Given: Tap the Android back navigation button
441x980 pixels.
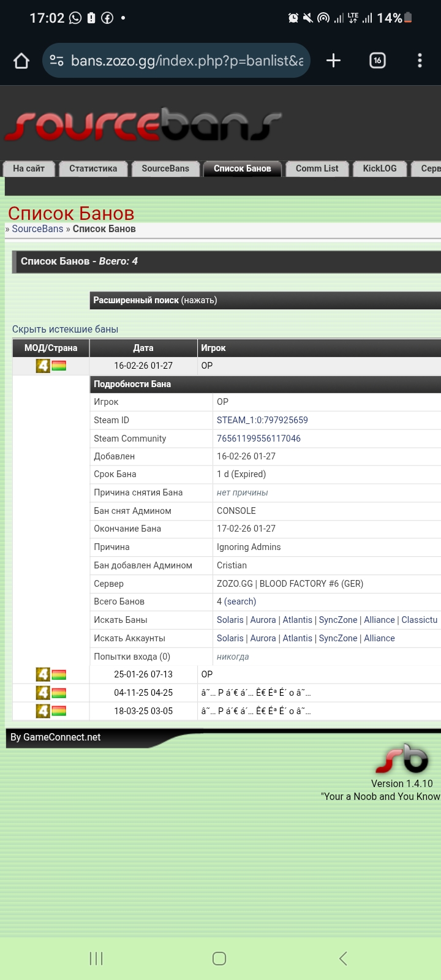Looking at the screenshot, I should point(343,959).
